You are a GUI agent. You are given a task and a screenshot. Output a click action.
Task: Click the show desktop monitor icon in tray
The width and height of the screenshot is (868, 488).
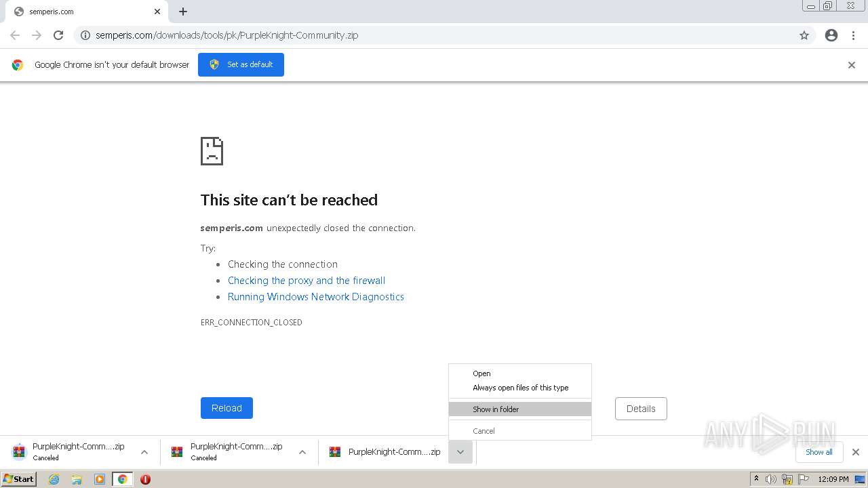860,479
